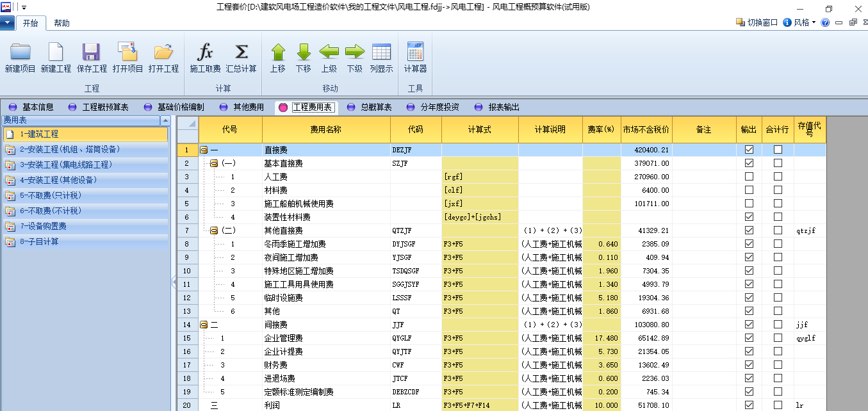Enable 合计行 checkbox for 直接费 row

click(x=778, y=150)
